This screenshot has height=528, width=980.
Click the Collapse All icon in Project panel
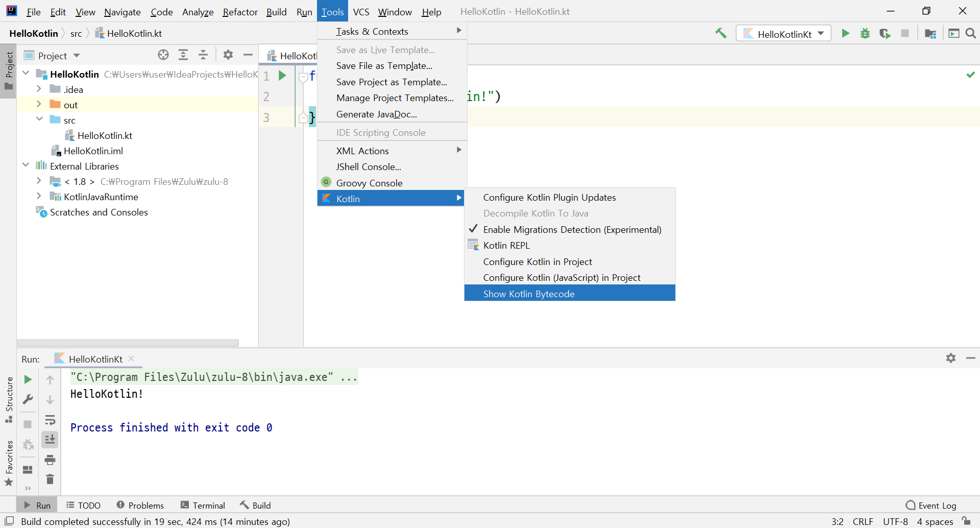tap(203, 55)
